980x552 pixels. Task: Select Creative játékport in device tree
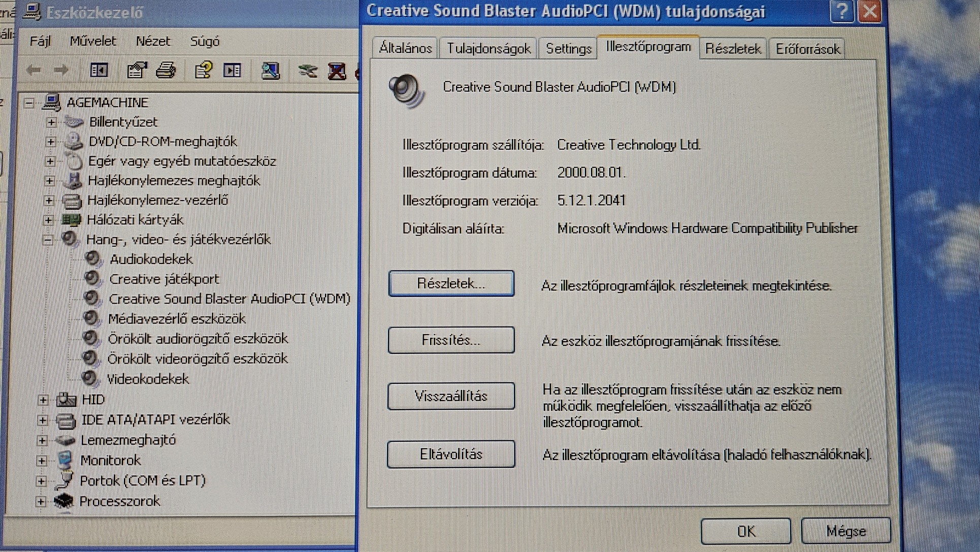[164, 279]
